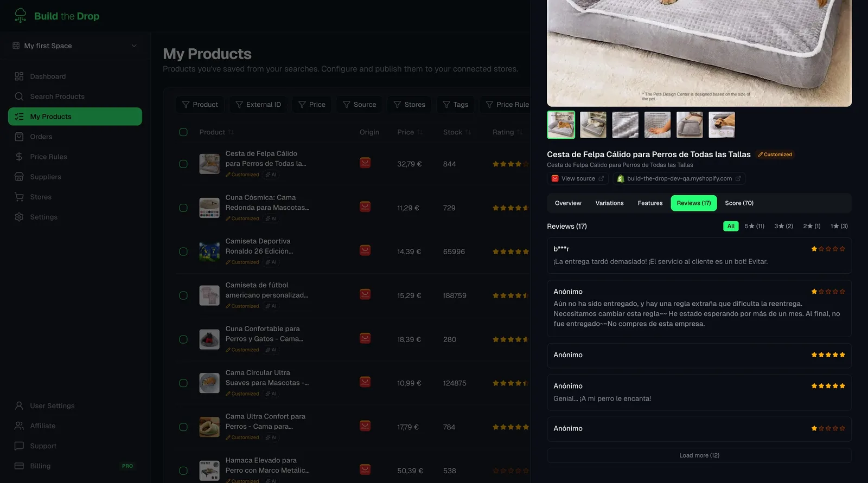Open Stores cart icon in sidebar
The width and height of the screenshot is (868, 483).
click(x=19, y=197)
